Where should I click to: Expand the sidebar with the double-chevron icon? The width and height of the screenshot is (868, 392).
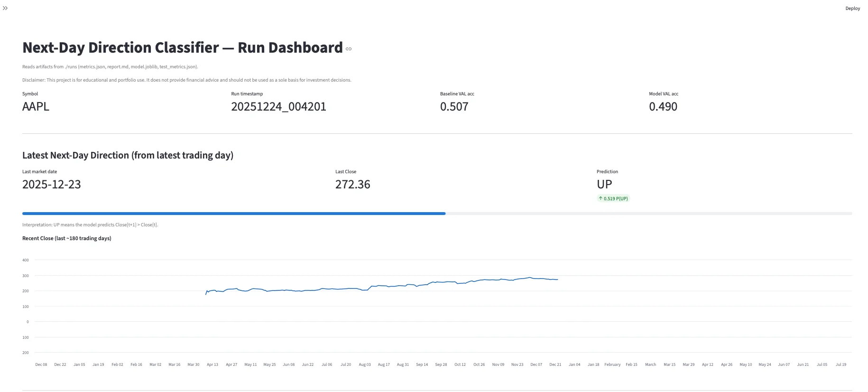pos(5,8)
